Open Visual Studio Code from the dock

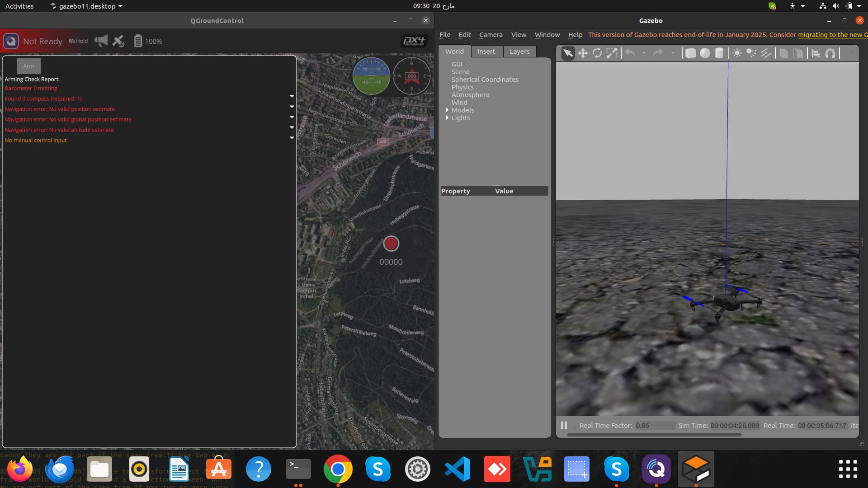(457, 469)
